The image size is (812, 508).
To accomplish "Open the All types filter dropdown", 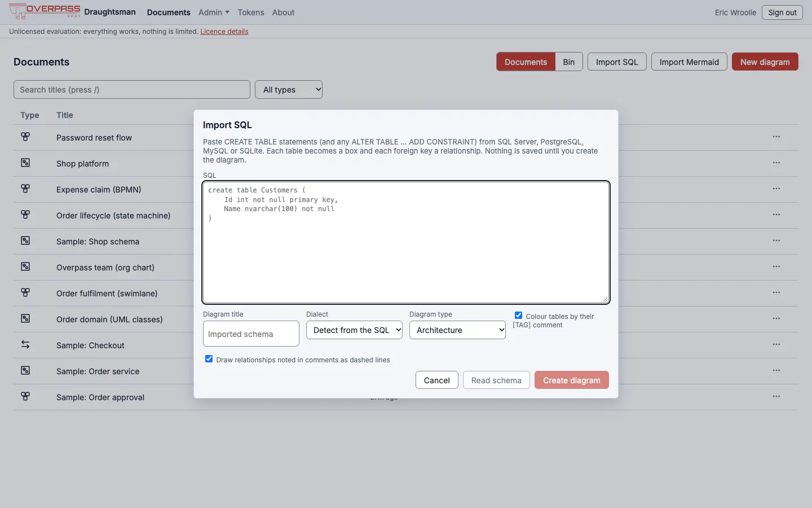I will pos(289,90).
